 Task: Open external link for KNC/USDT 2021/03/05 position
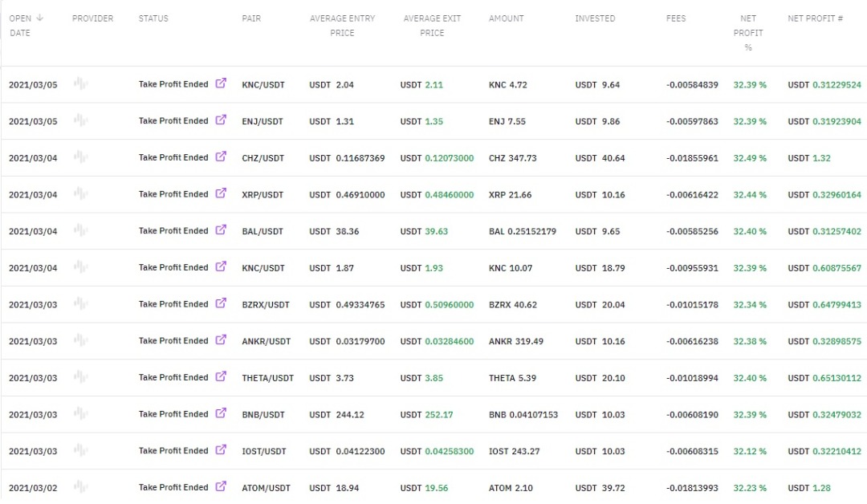pos(221,83)
